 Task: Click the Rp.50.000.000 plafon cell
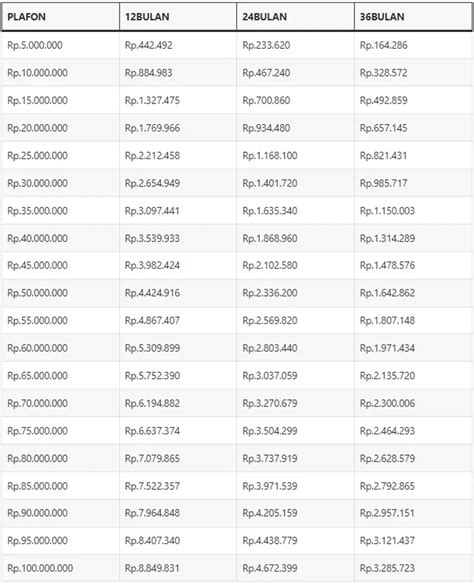pos(60,293)
